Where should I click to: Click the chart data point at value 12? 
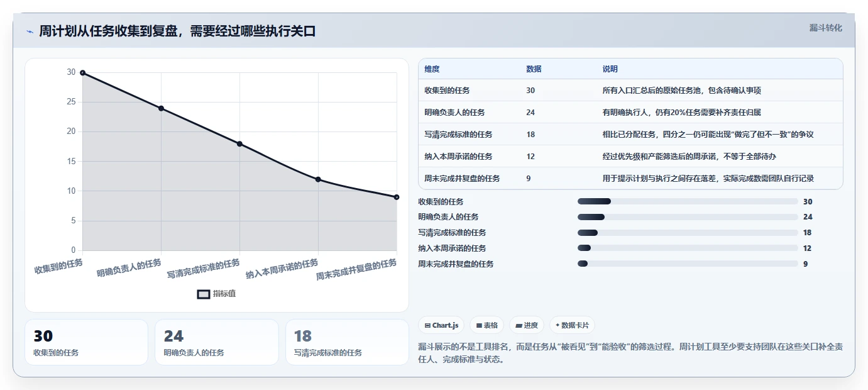(318, 179)
